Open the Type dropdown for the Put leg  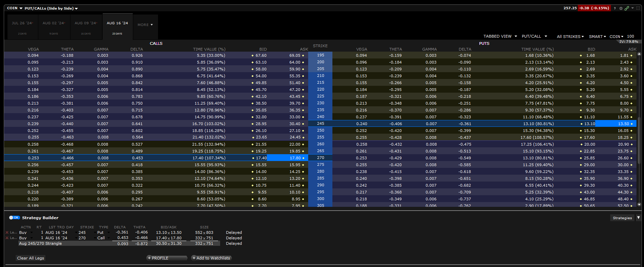[x=109, y=232]
